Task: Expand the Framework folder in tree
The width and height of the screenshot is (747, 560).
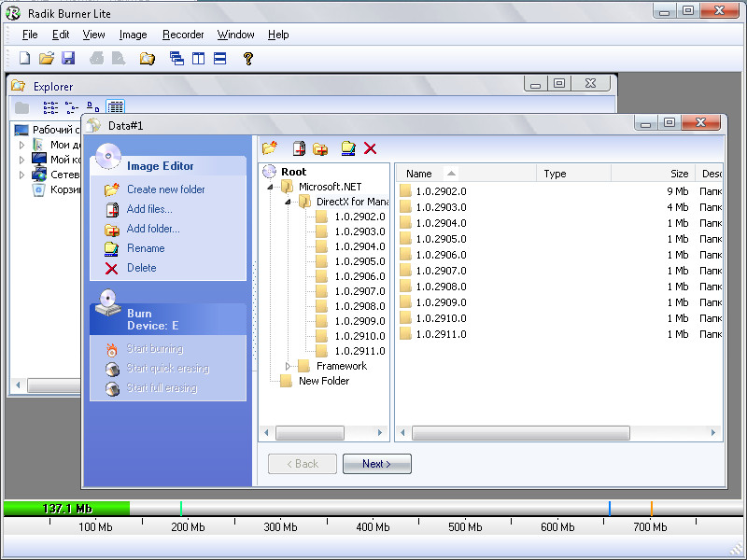Action: click(288, 366)
